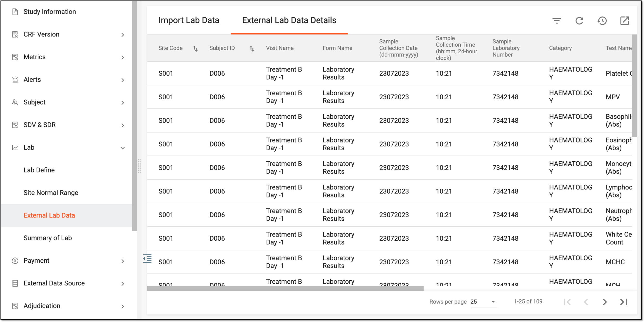Viewport: 644px width, 322px height.
Task: Click the Subject ID column header text
Action: [x=222, y=48]
